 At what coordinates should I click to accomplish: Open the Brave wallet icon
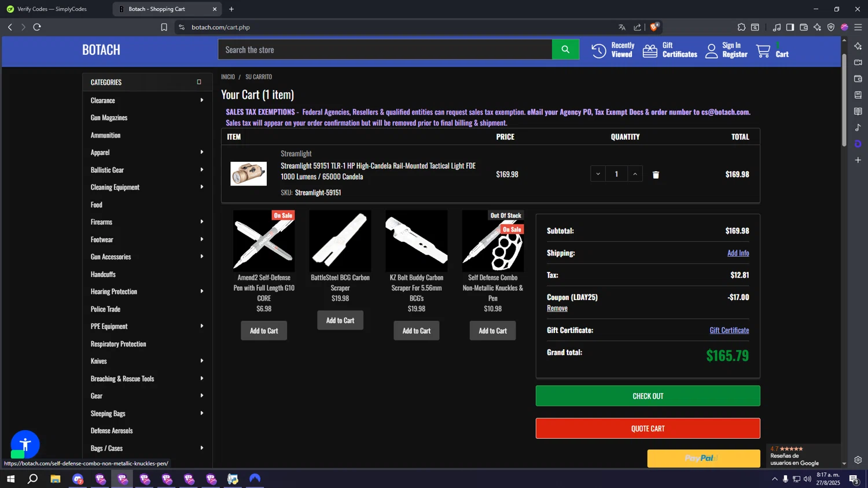803,27
